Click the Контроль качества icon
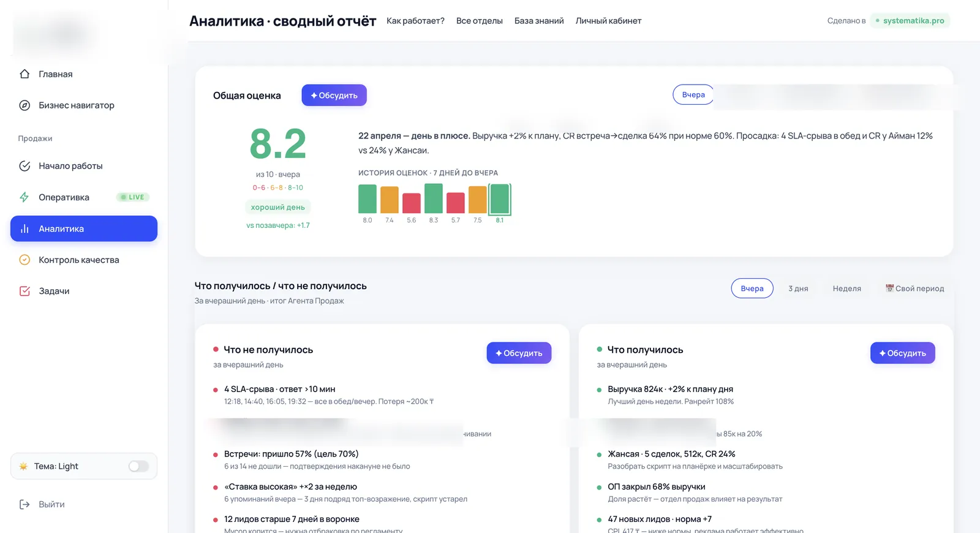Viewport: 980px width, 533px height. point(24,260)
